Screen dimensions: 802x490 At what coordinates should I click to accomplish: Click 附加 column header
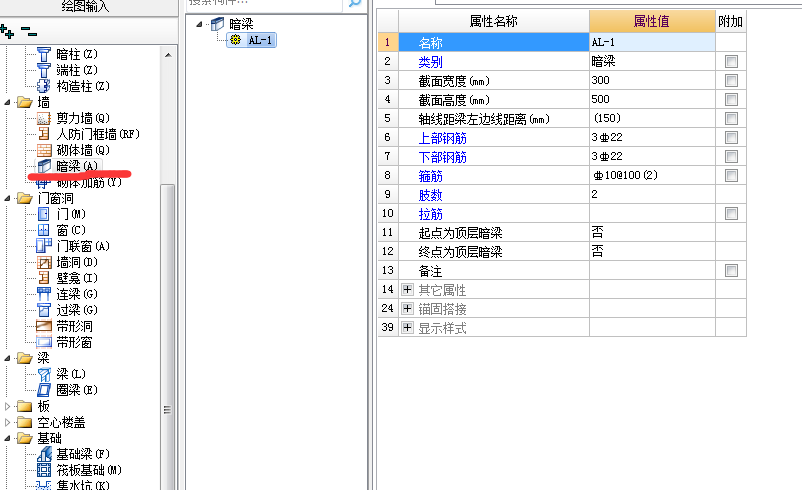point(730,21)
